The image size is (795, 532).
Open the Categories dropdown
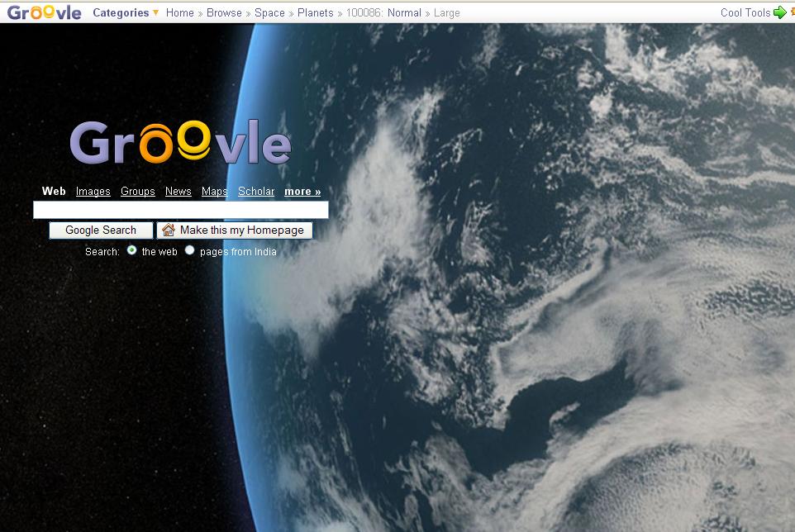(x=126, y=12)
